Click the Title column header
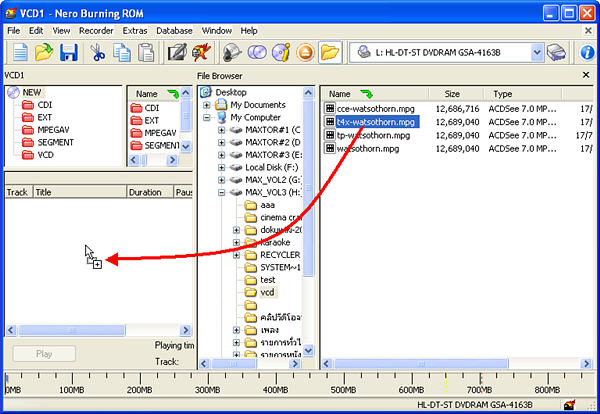The height and width of the screenshot is (414, 600). [x=80, y=192]
